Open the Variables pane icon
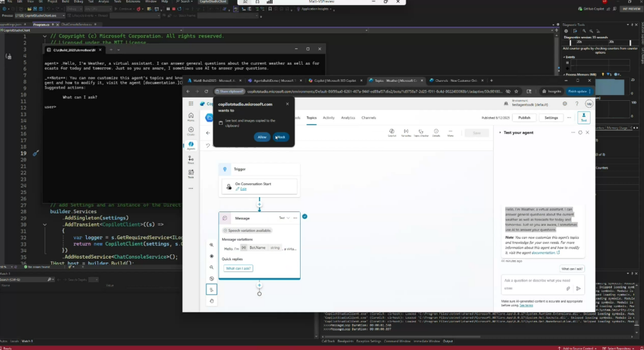 406,133
